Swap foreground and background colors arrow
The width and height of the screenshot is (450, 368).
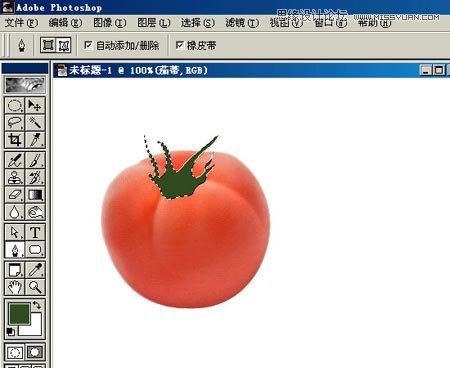point(37,305)
